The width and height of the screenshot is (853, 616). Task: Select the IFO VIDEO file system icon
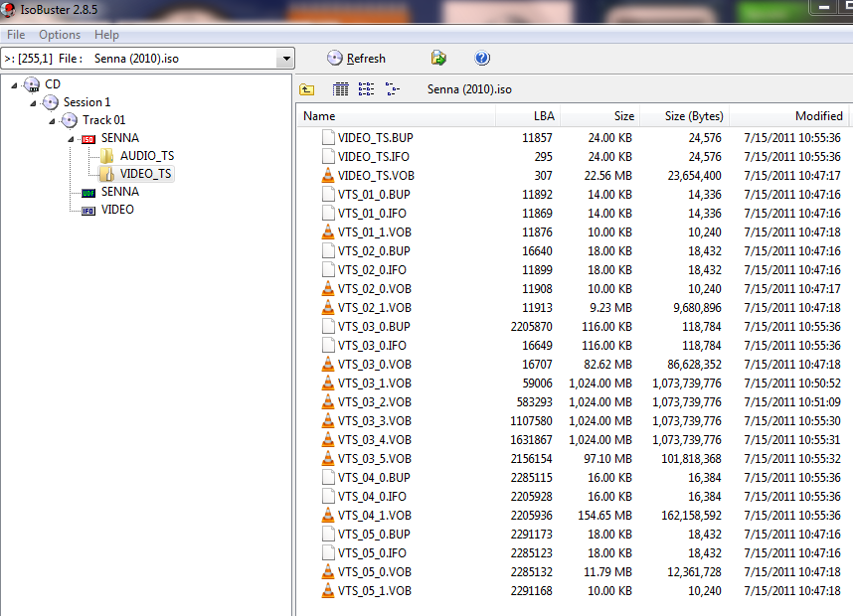coord(88,211)
